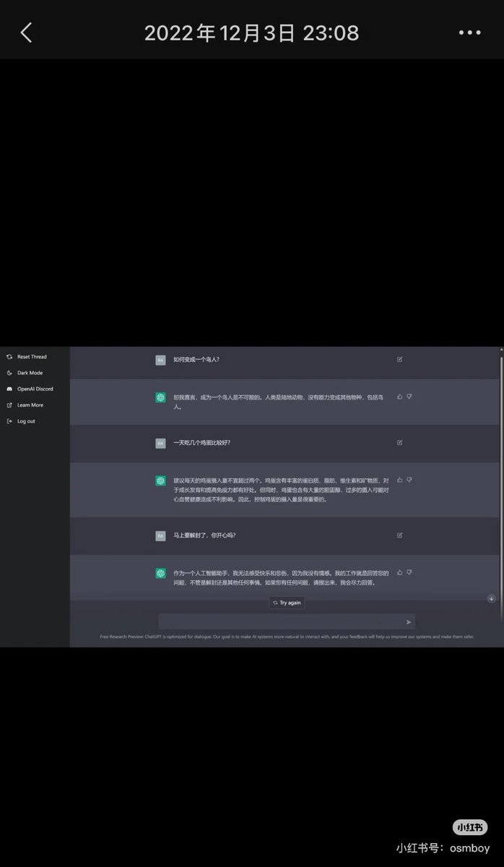Thumbs down the reply starting "作为一个人工智能助手"

pyautogui.click(x=409, y=572)
